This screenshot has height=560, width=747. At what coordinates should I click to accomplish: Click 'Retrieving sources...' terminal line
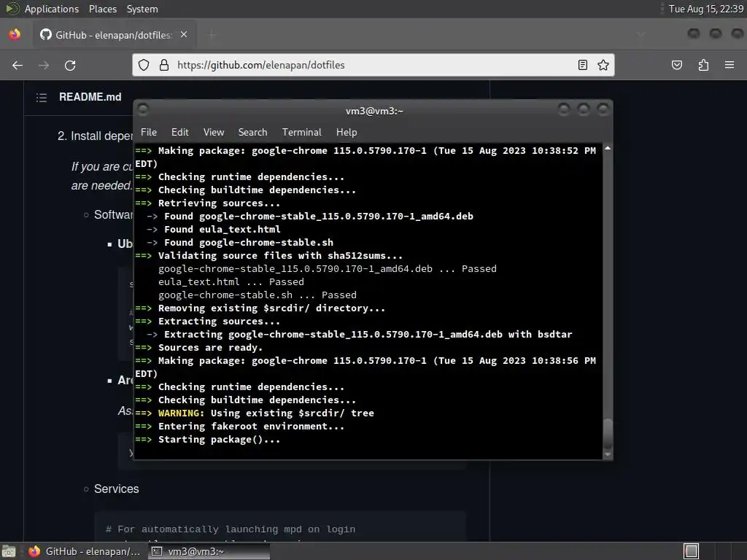219,203
